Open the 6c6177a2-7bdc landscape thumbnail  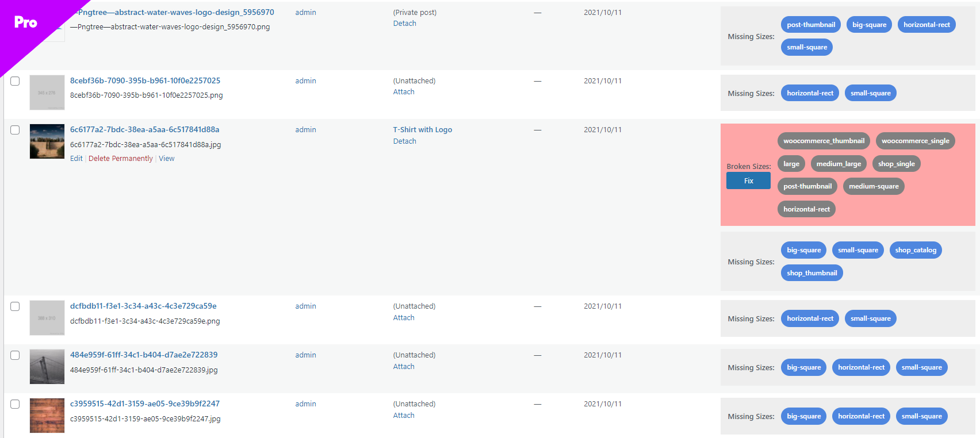coord(47,141)
